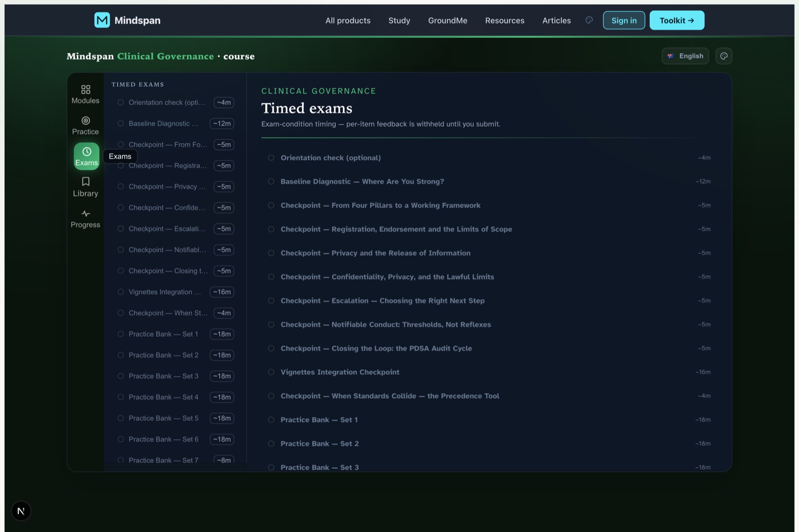Click sidebar Checkpoint — Closing t… item

(176, 271)
